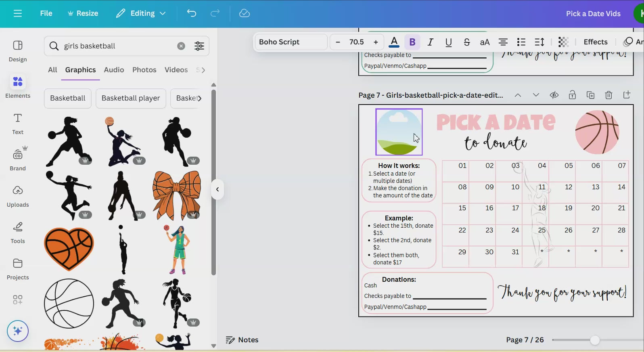Switch to the Photos tab
The height and width of the screenshot is (352, 644).
[144, 70]
